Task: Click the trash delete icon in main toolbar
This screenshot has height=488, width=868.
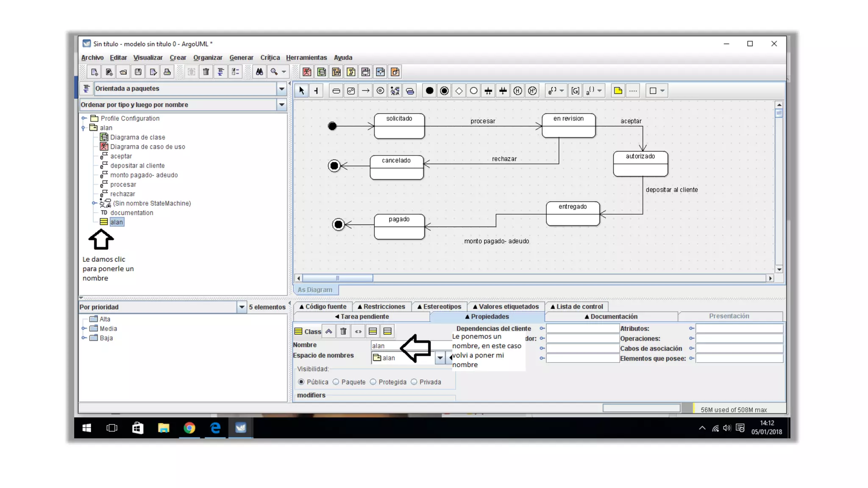Action: (x=206, y=72)
